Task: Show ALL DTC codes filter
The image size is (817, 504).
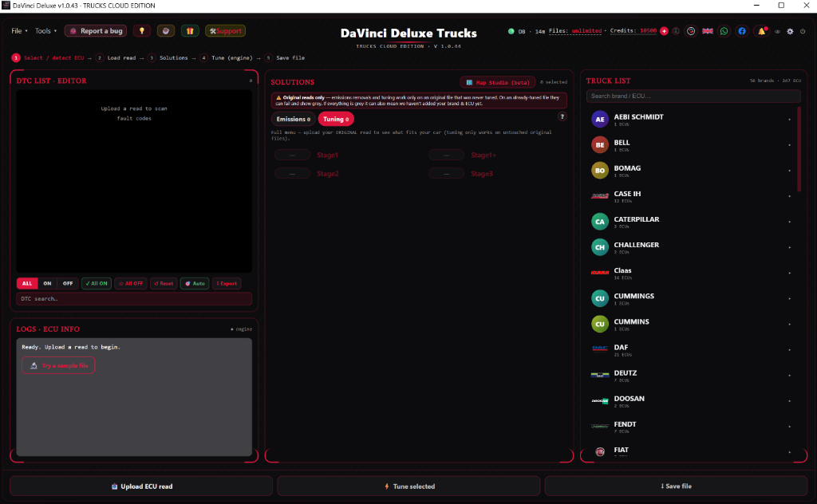Action: (27, 283)
